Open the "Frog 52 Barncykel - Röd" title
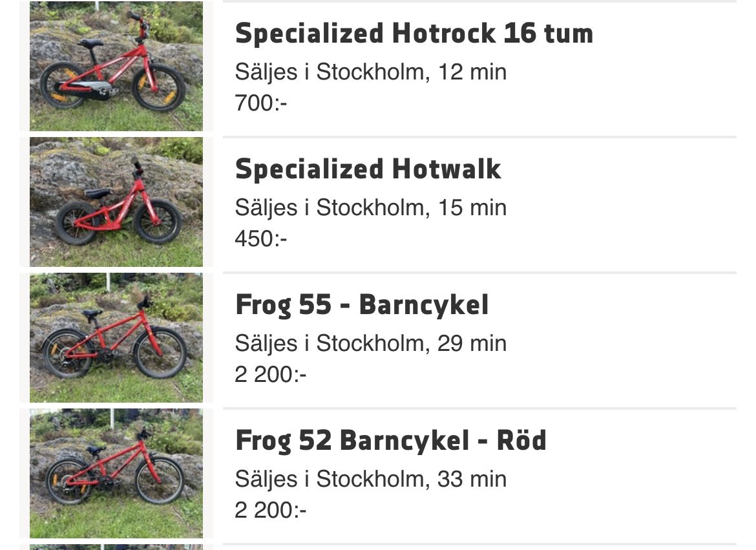Image resolution: width=756 pixels, height=550 pixels. click(390, 441)
